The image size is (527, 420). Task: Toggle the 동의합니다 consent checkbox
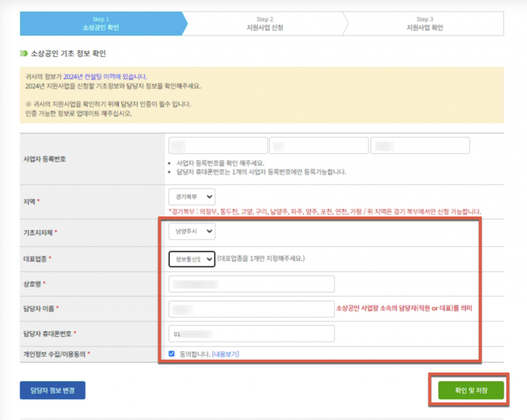pyautogui.click(x=172, y=354)
